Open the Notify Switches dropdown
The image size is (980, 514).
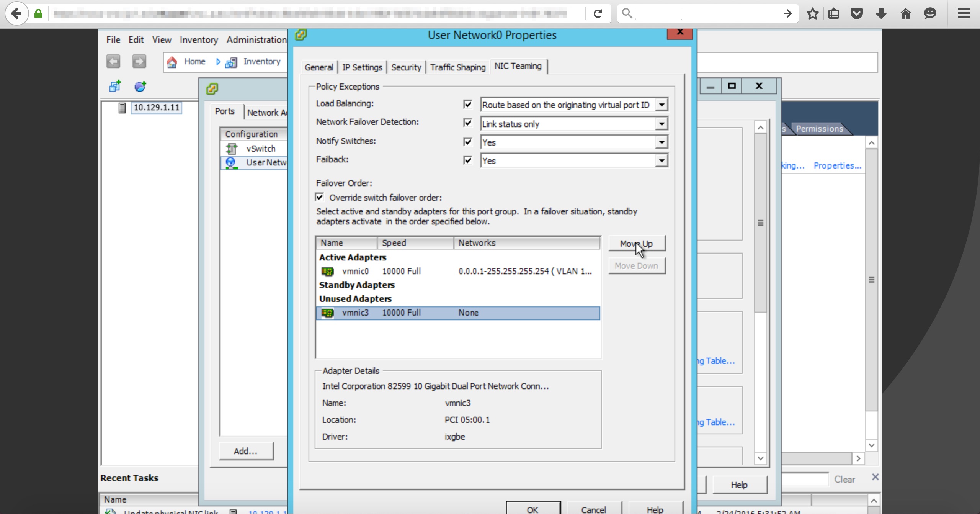click(x=661, y=142)
